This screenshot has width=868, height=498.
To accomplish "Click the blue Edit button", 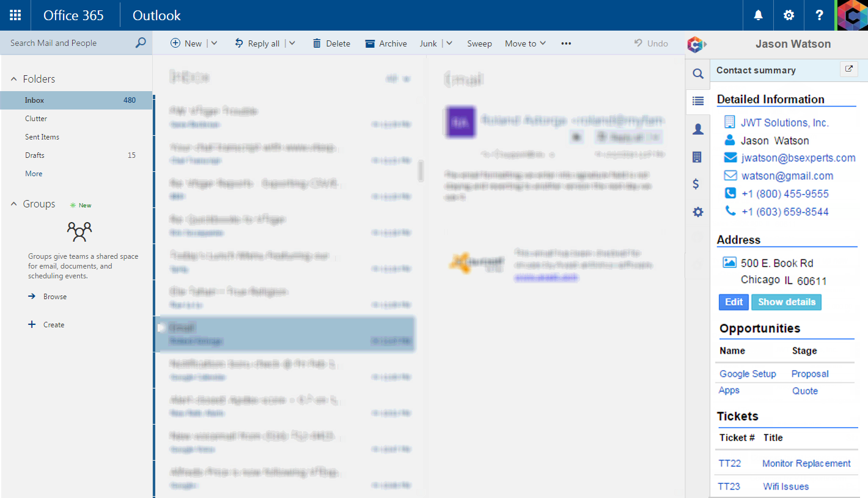I will click(734, 302).
